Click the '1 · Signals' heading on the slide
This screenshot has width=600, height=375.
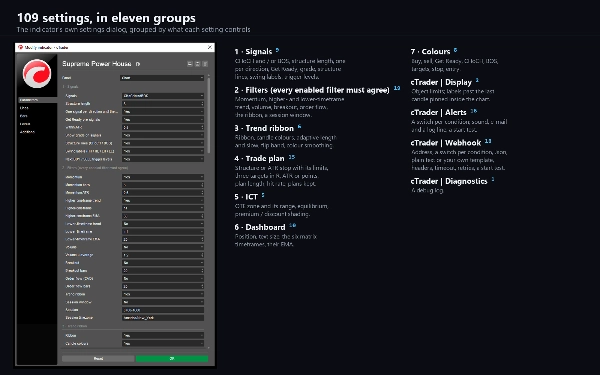pyautogui.click(x=253, y=52)
